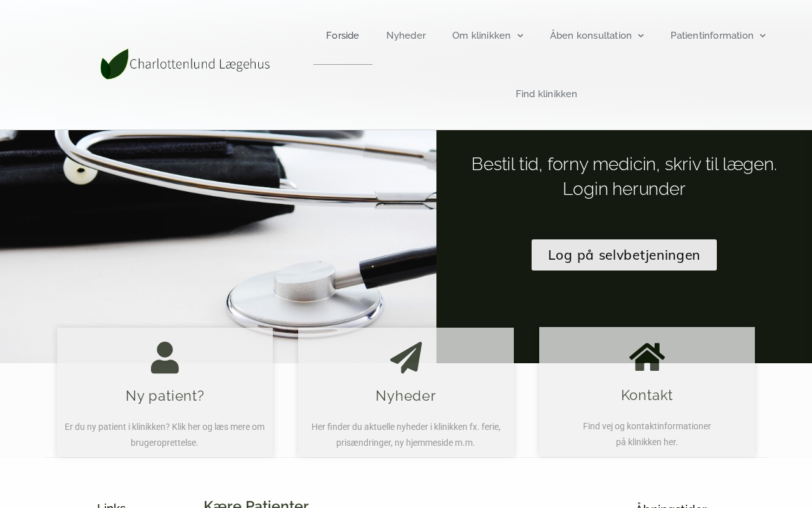812x508 pixels.
Task: Open the Ny patient? card heading
Action: (x=165, y=396)
